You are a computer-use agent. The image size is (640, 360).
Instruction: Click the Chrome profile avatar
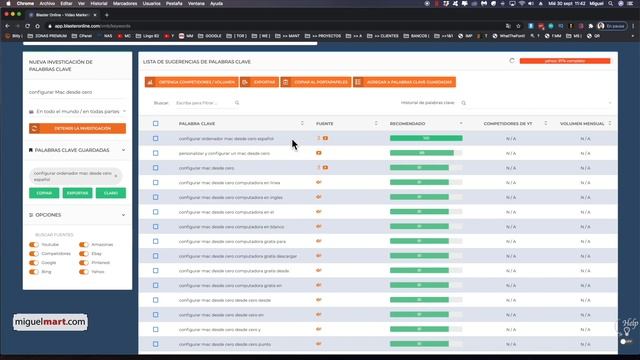tap(601, 26)
